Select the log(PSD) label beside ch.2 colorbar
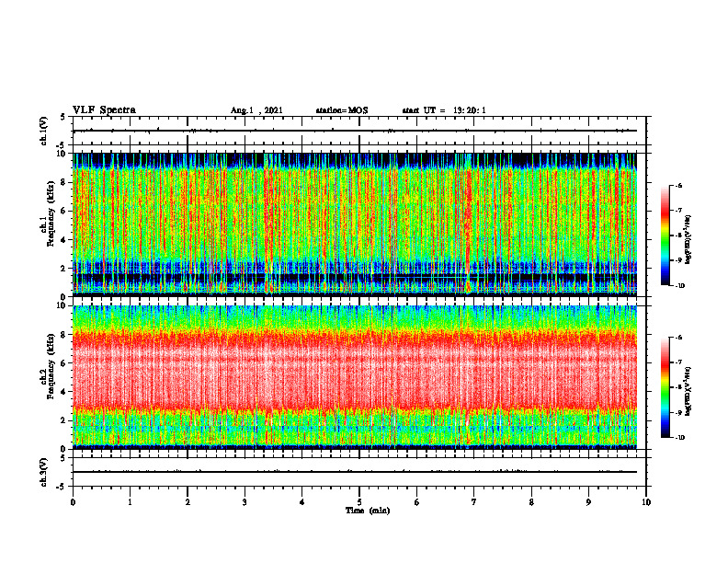The image size is (728, 563). coord(688,391)
